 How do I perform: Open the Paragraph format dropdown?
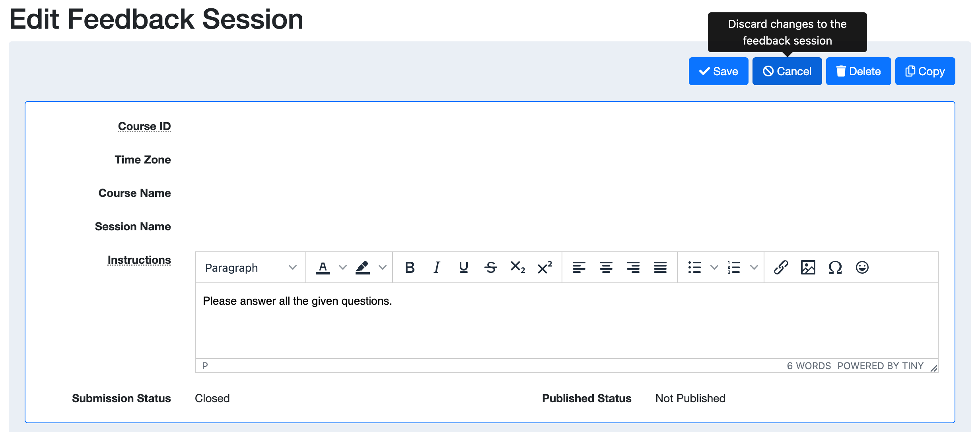point(251,268)
